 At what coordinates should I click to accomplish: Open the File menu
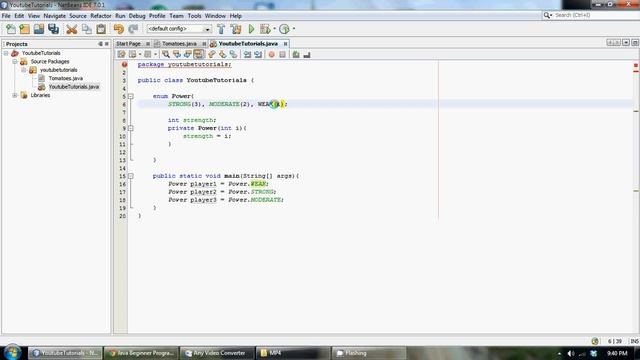(x=6, y=16)
